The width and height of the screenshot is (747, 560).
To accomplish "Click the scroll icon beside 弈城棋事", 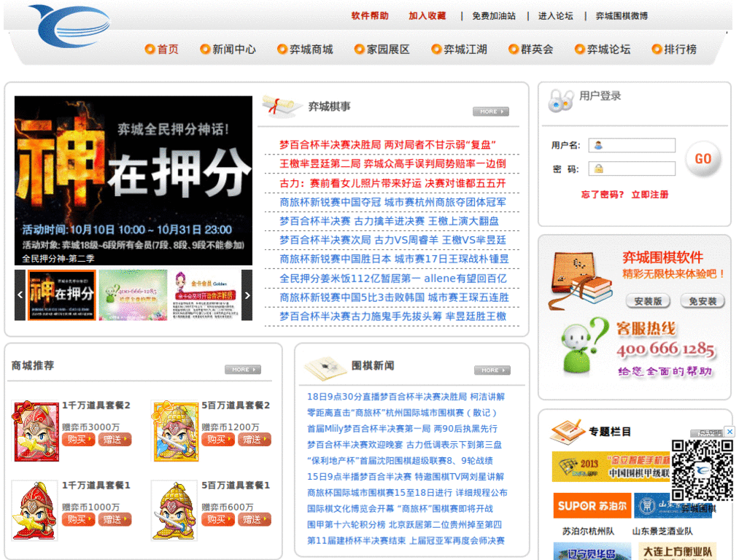I will (282, 107).
